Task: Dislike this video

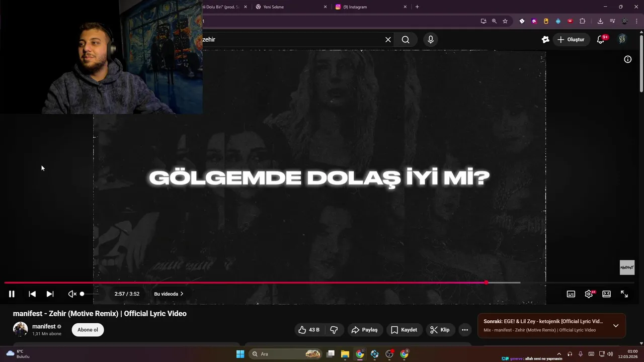Action: pyautogui.click(x=334, y=330)
